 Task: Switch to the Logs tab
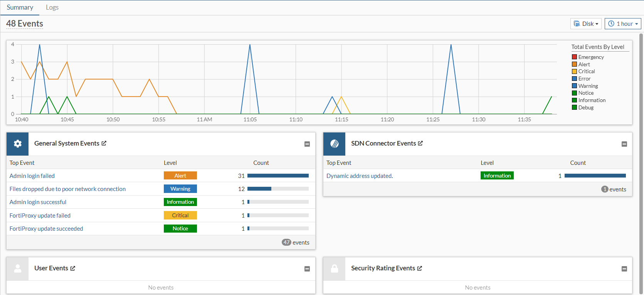point(52,7)
